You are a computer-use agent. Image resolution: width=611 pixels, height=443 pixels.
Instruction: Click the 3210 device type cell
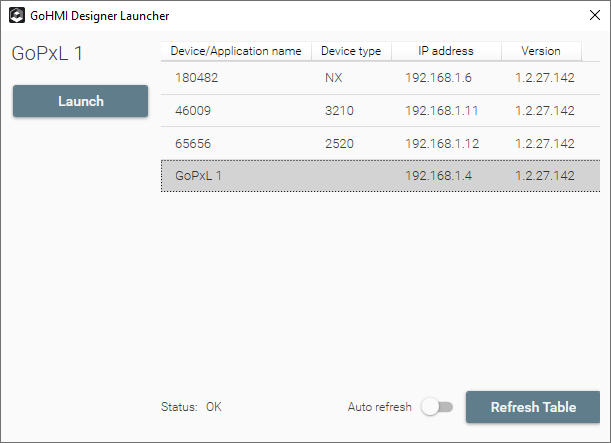point(339,111)
